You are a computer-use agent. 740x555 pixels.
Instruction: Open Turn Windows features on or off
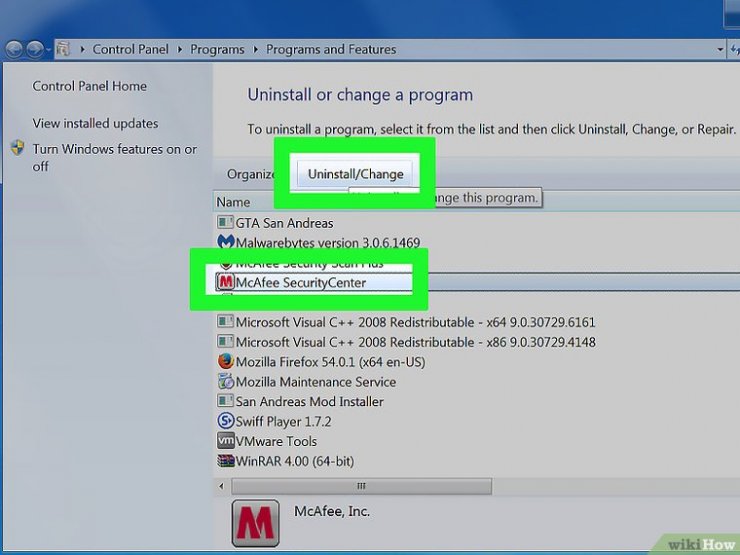pyautogui.click(x=114, y=157)
